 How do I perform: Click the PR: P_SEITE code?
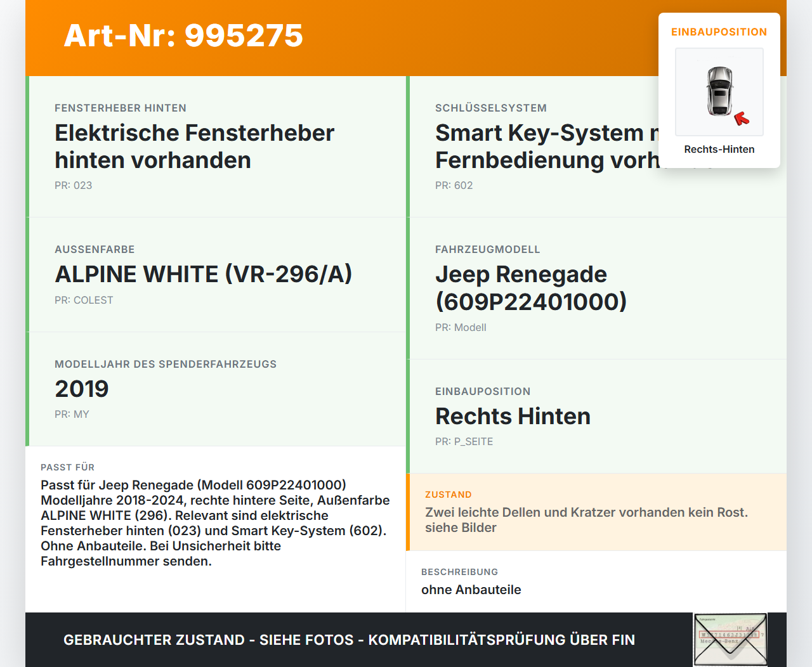464,442
